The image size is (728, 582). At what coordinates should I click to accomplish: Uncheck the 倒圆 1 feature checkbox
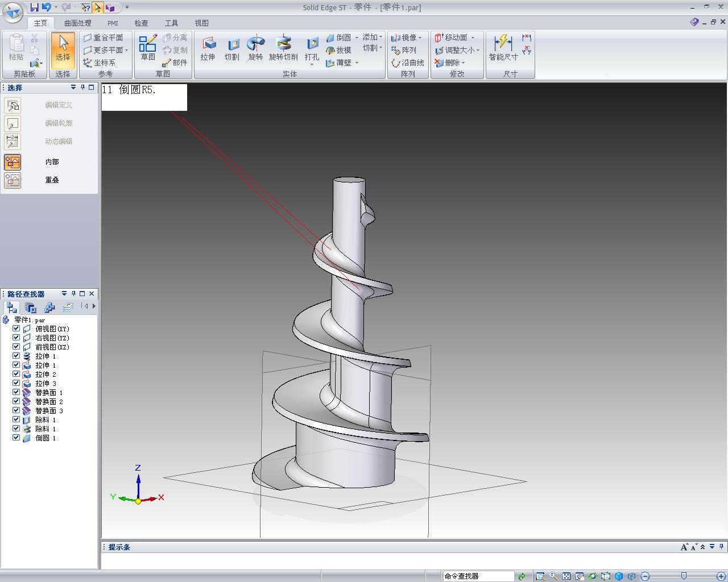(16, 438)
